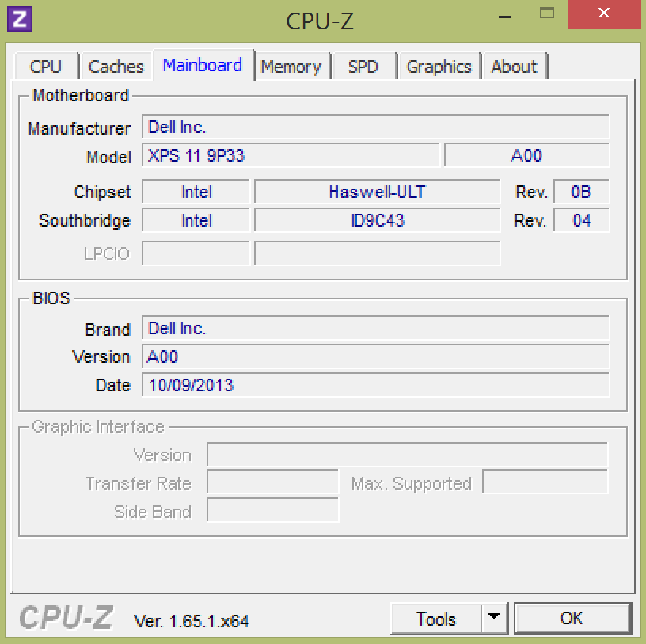
Task: Click the Side Band field
Action: click(x=272, y=510)
